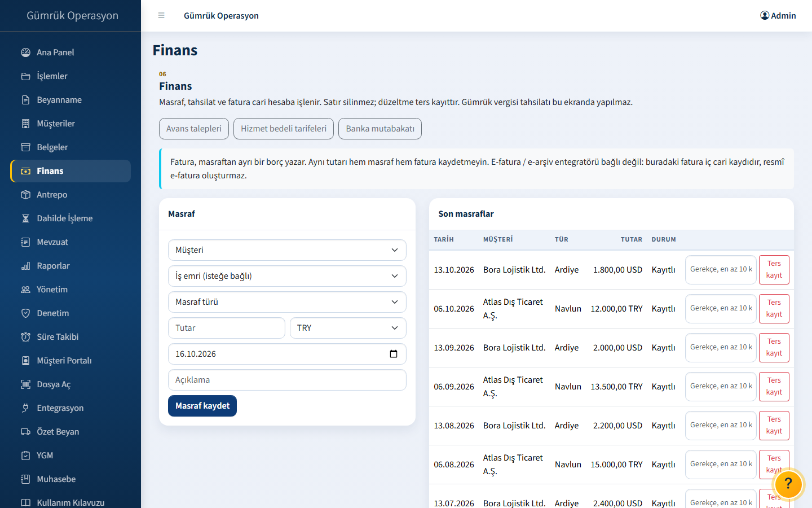812x508 pixels.
Task: Click the 06.08.2026 date cell
Action: click(454, 465)
